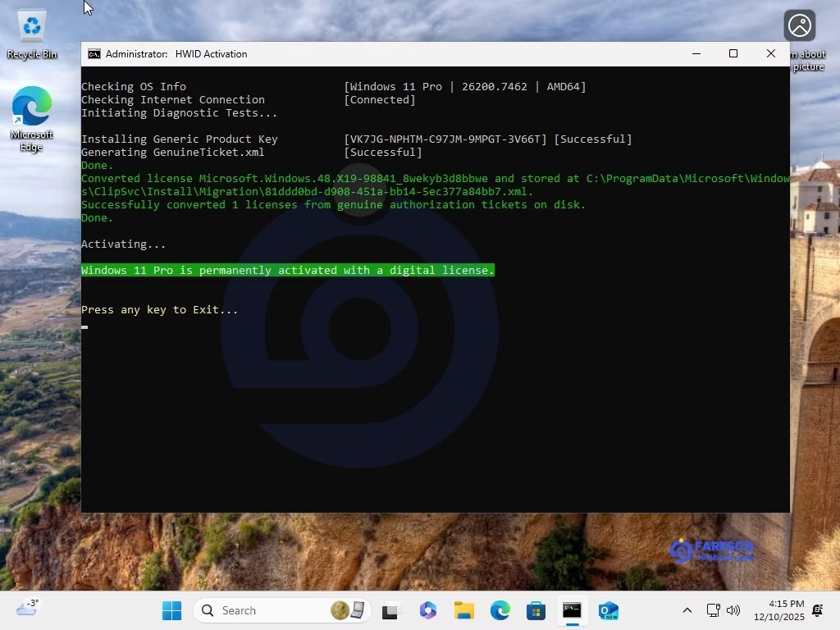Click the volume speaker icon in tray
The height and width of the screenshot is (630, 840).
(x=733, y=610)
